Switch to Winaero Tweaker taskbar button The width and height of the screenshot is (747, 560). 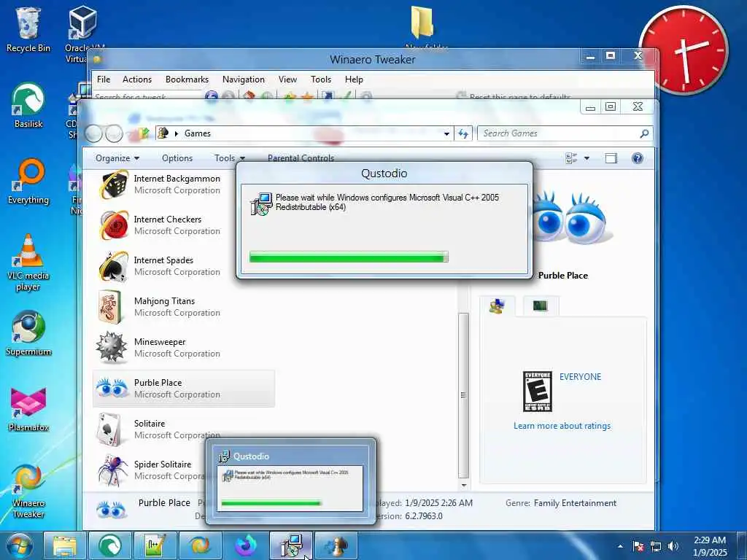pos(200,545)
